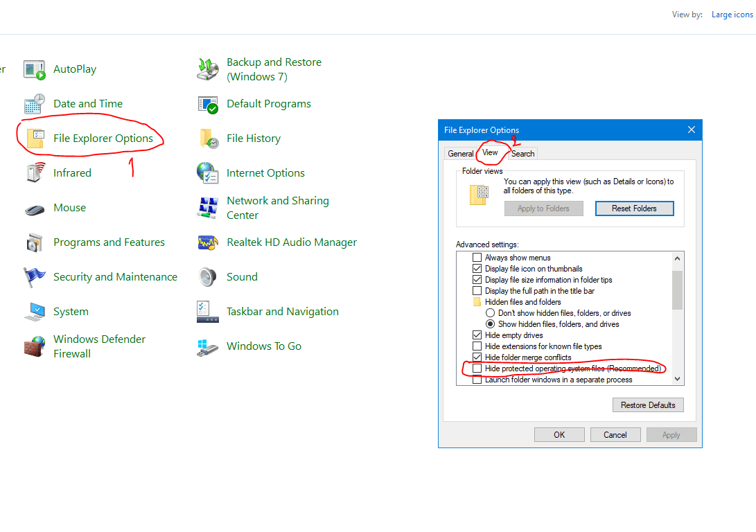Open the Backup and Restore icon
Image resolution: width=756 pixels, height=532 pixels.
(x=208, y=69)
